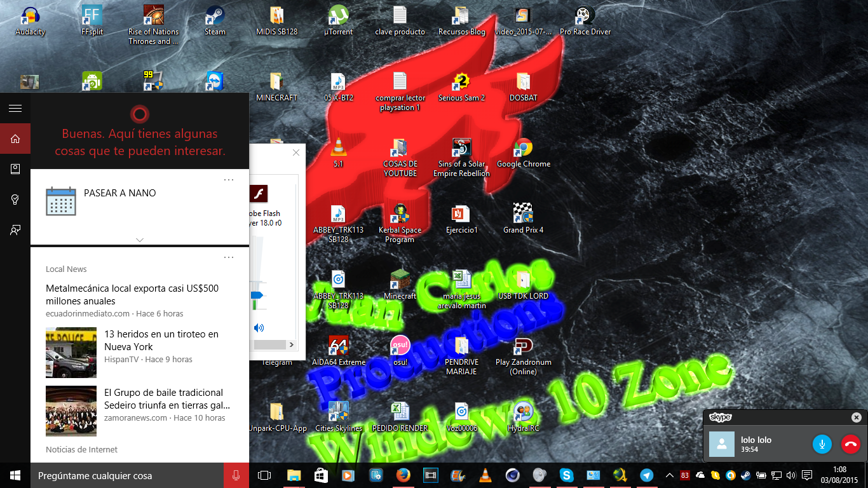Image resolution: width=868 pixels, height=488 pixels.
Task: Open the Cortana Feedback icon
Action: (15, 230)
